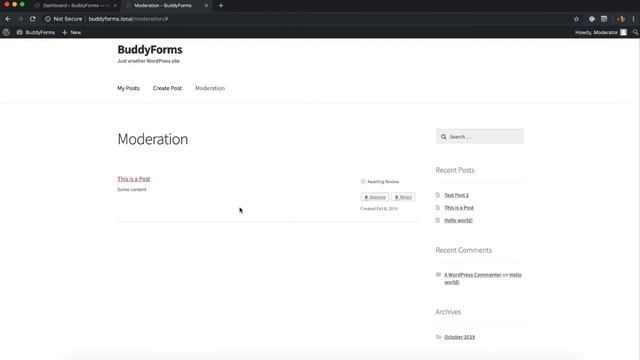Viewport: 640px width, 360px height.
Task: Go to Create Post in navigation
Action: click(x=167, y=88)
